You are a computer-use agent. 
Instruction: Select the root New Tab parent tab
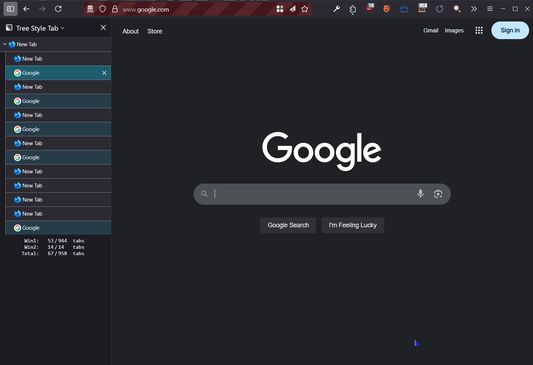(x=56, y=44)
